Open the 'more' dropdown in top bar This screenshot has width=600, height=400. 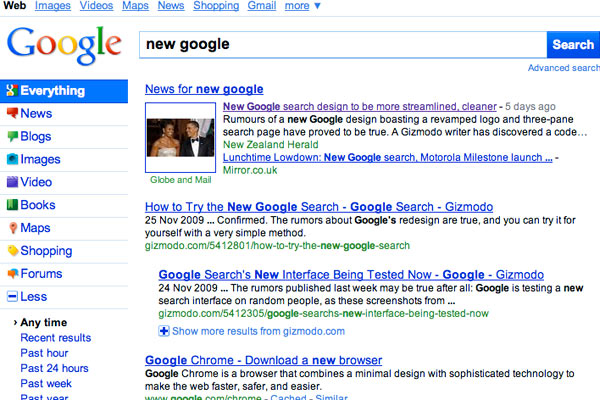[302, 6]
